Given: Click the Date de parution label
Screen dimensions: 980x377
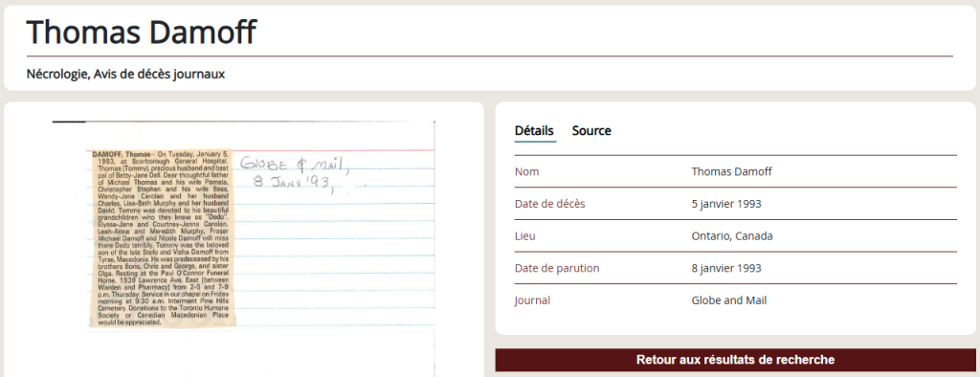Looking at the screenshot, I should pos(557,268).
